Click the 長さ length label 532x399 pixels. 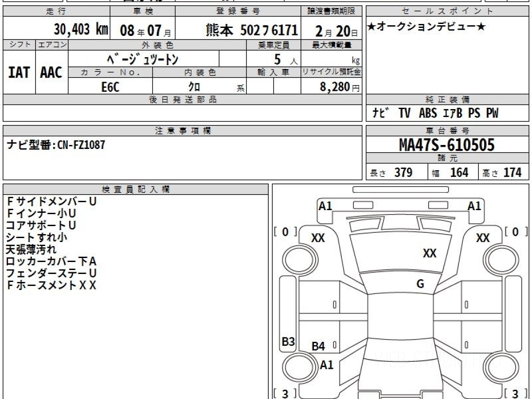coord(379,173)
